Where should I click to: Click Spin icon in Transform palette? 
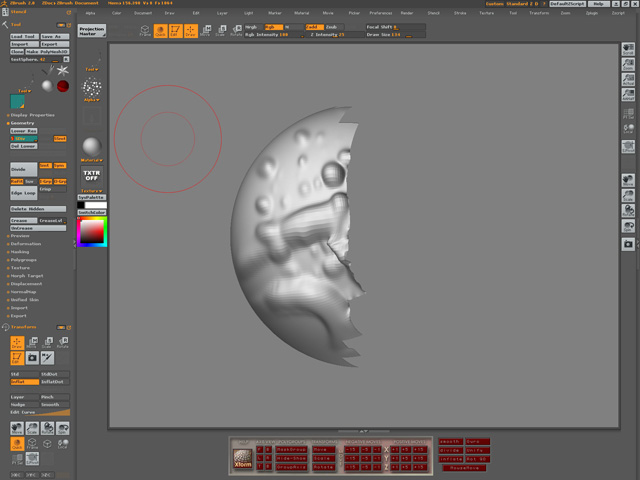pyautogui.click(x=62, y=428)
